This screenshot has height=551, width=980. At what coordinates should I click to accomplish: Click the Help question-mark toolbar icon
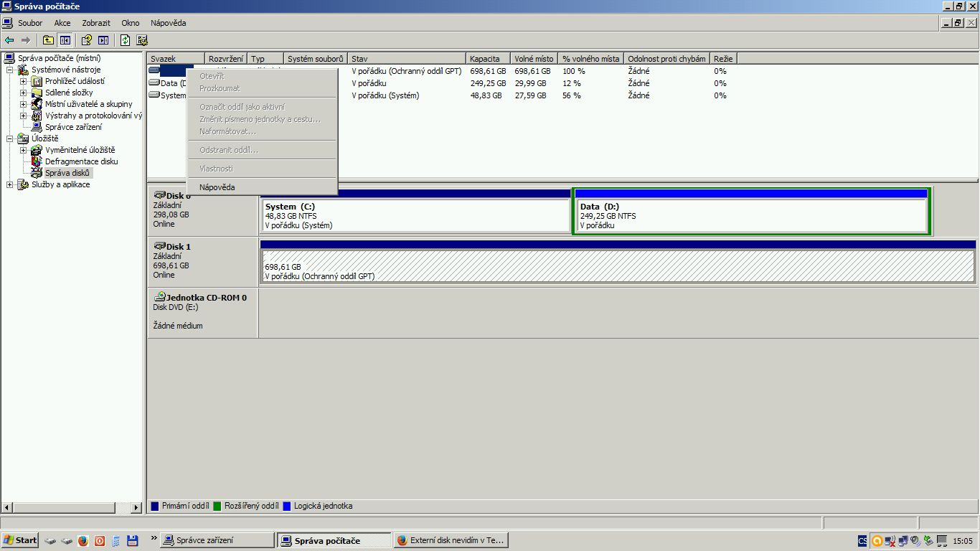click(x=87, y=40)
